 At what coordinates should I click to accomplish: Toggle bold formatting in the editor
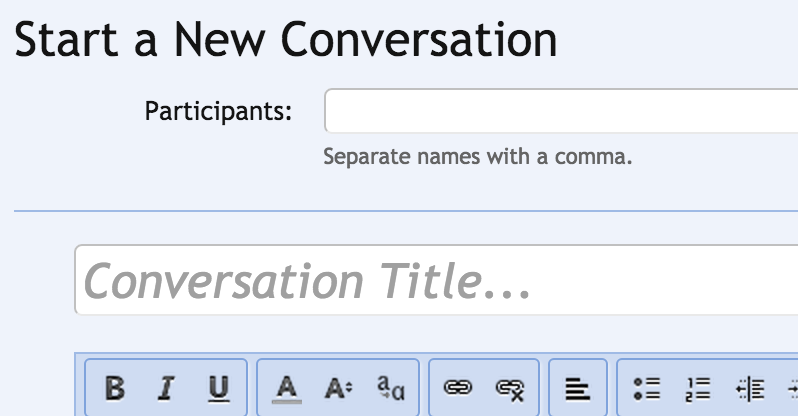click(115, 388)
